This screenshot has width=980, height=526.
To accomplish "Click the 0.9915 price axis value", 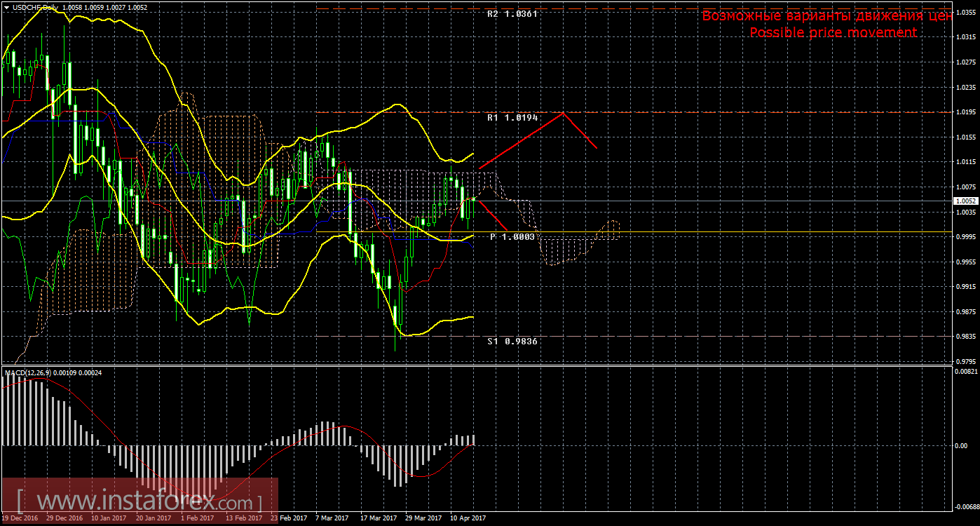I will [966, 287].
